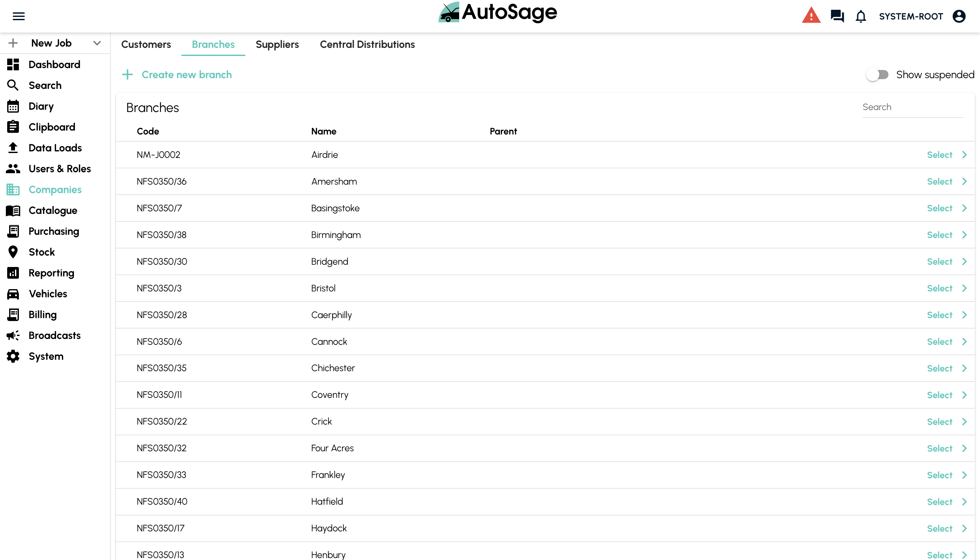Open the chat messages icon
Viewport: 980px width, 560px height.
coord(837,16)
